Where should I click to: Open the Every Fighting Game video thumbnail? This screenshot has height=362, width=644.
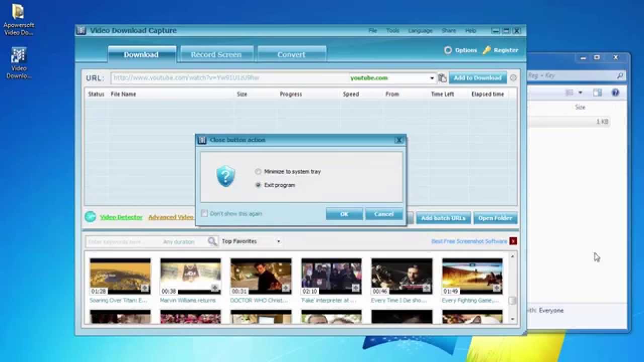point(472,276)
